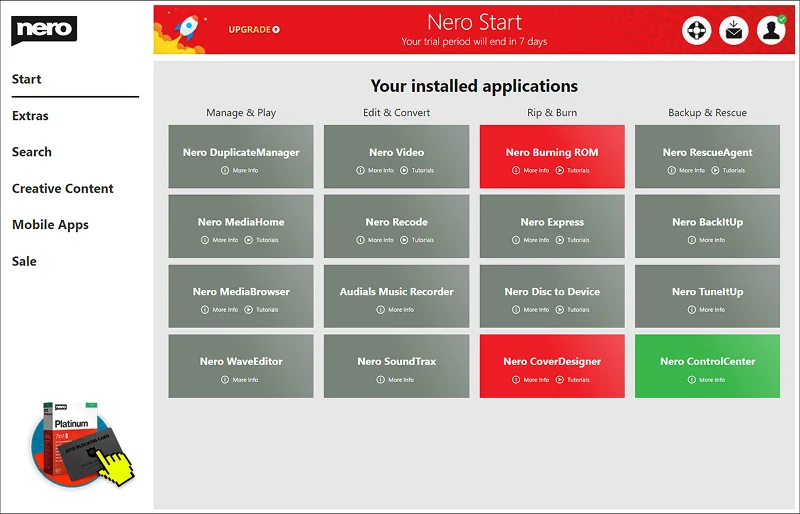Launch Nero CoverDesigner tile
The height and width of the screenshot is (514, 800).
pyautogui.click(x=552, y=366)
